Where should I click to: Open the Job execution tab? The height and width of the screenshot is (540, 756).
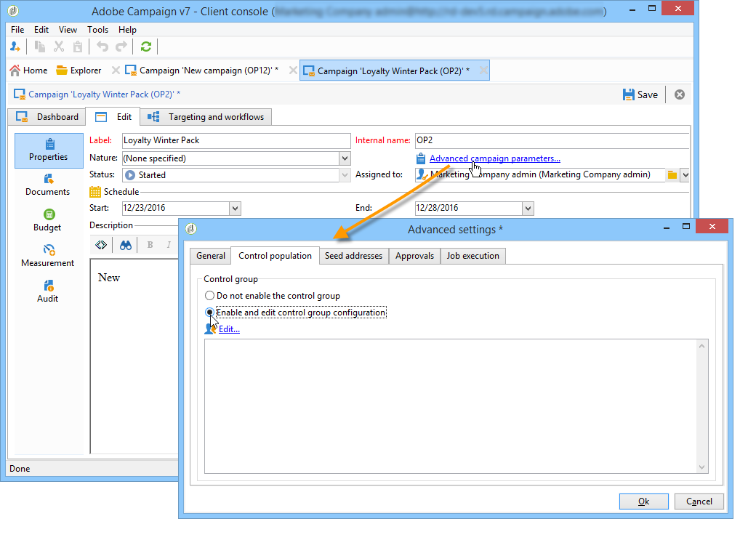click(x=473, y=256)
